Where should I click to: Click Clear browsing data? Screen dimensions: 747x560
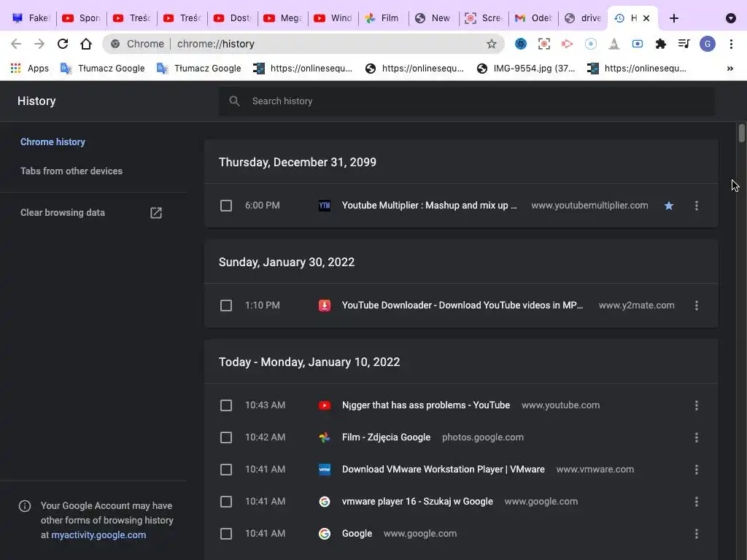(x=63, y=213)
